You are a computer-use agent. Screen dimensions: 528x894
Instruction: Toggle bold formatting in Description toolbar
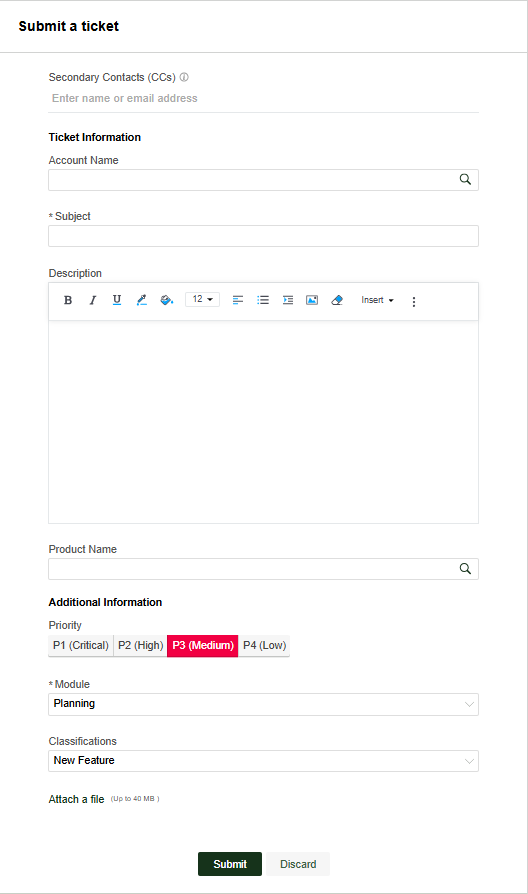[x=68, y=300]
